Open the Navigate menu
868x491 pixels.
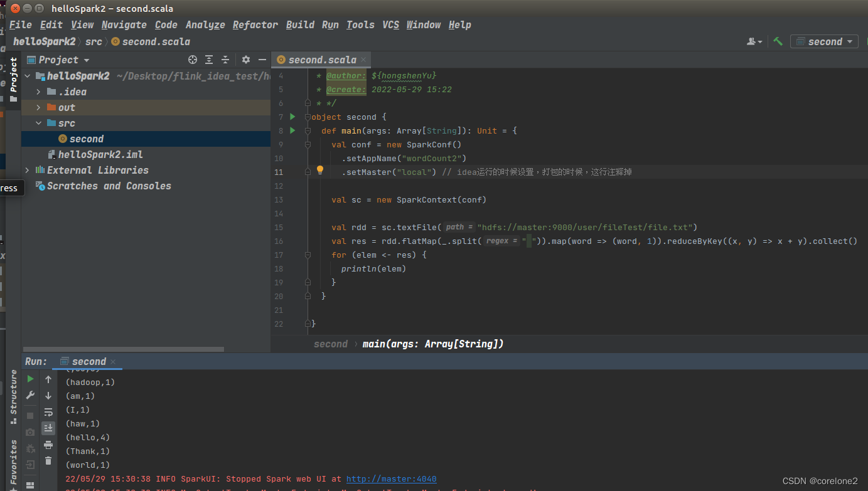(124, 24)
